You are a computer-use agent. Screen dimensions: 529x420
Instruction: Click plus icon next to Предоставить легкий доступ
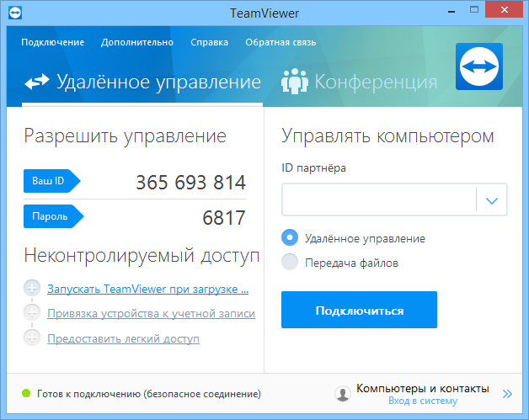[x=32, y=338]
